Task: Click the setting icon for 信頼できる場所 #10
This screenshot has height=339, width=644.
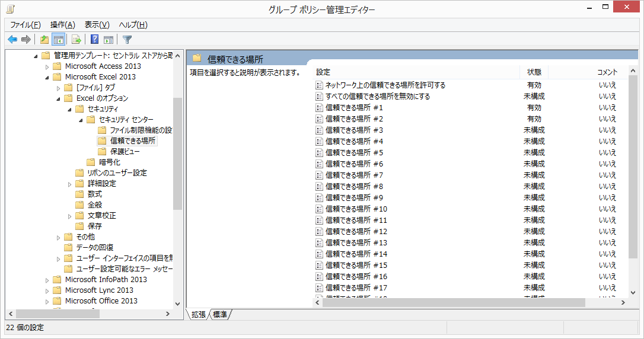Action: tap(319, 209)
